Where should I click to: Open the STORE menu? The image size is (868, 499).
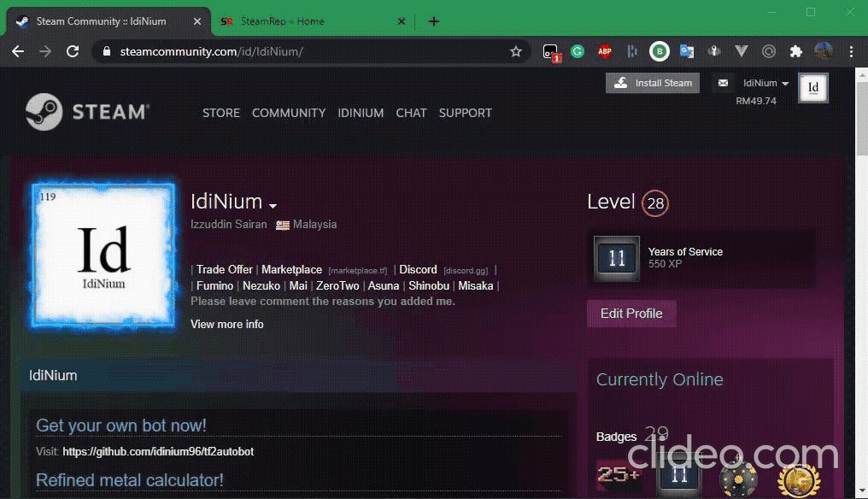coord(221,113)
